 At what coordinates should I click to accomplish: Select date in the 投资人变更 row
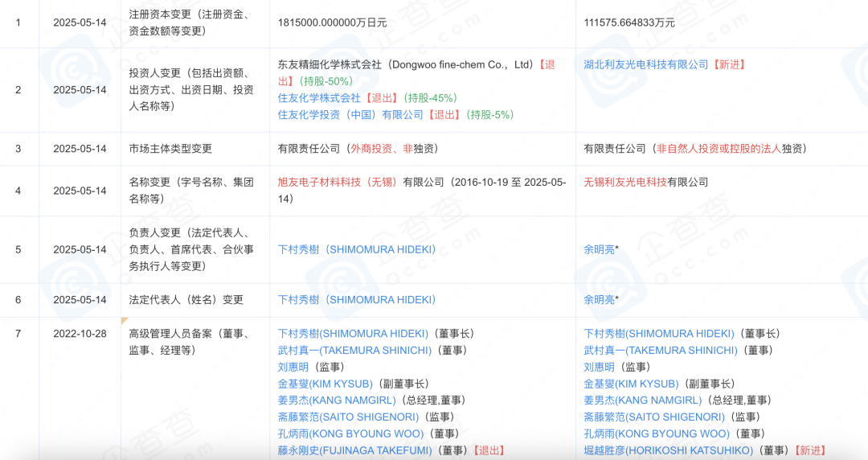click(x=80, y=90)
